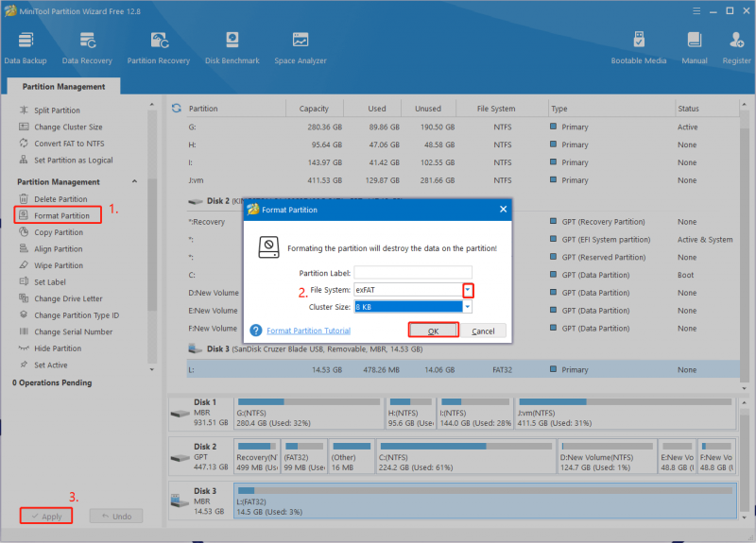The image size is (756, 543).
Task: Open the Format Partition Tutorial link
Action: point(309,331)
